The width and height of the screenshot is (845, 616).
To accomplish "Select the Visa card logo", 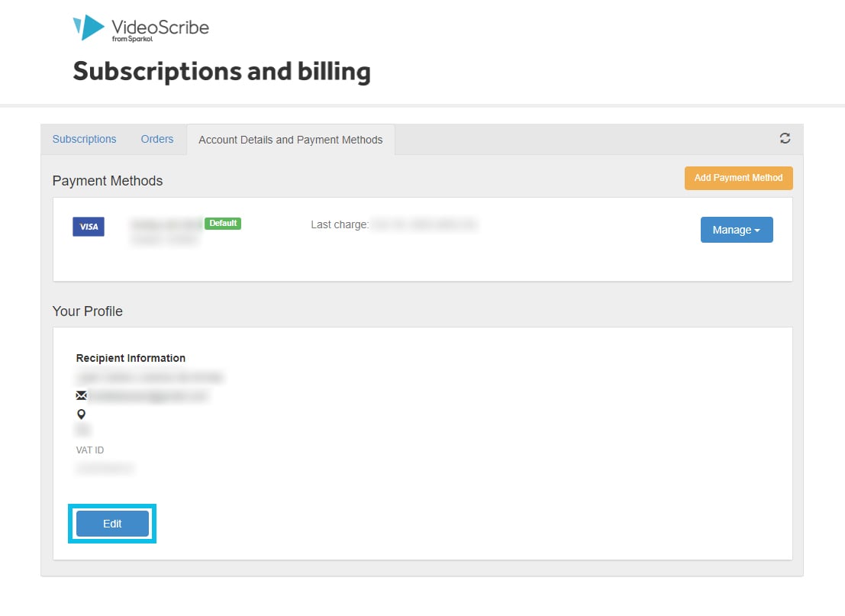I will [x=88, y=226].
